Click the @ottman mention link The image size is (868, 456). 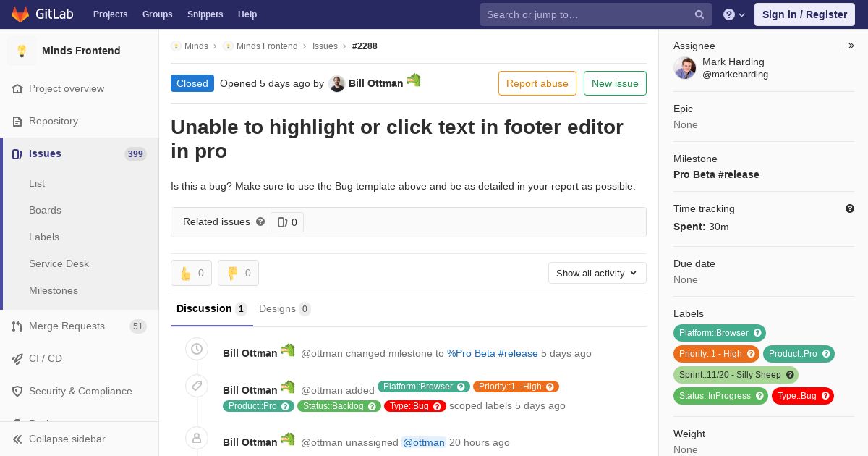click(424, 442)
